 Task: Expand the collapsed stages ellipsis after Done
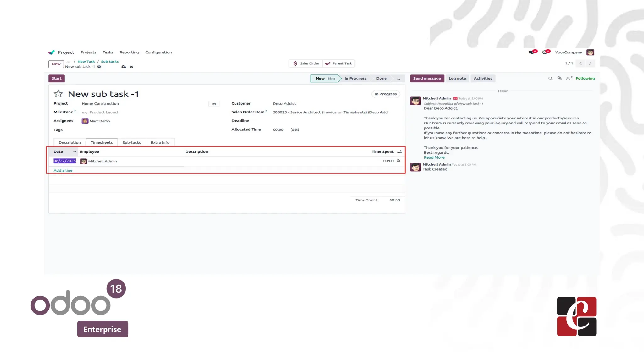[398, 79]
